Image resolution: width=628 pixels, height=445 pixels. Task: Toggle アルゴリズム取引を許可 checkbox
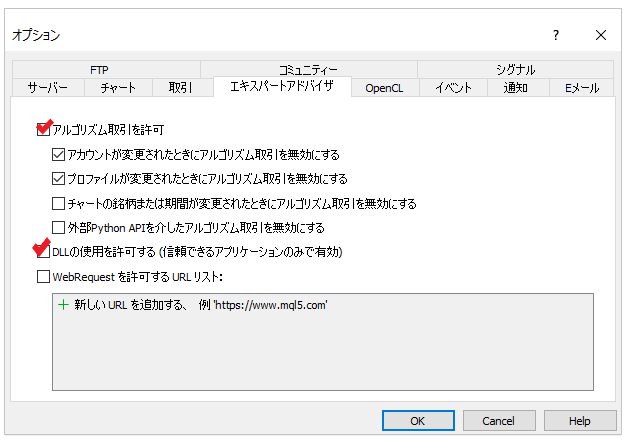point(43,130)
